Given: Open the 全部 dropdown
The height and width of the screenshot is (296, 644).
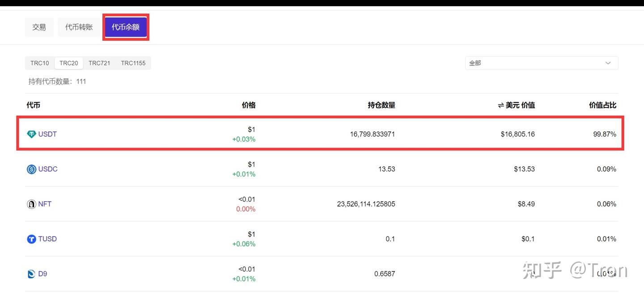Looking at the screenshot, I should tap(541, 63).
